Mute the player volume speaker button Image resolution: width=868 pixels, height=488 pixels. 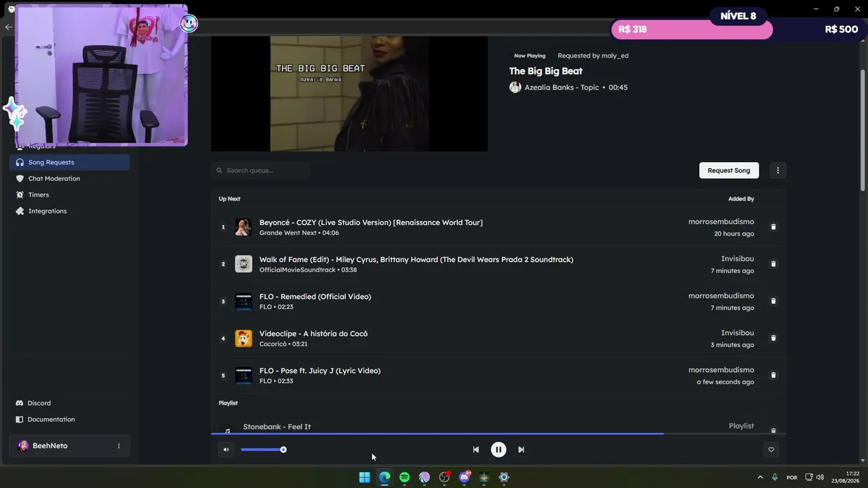pos(226,449)
